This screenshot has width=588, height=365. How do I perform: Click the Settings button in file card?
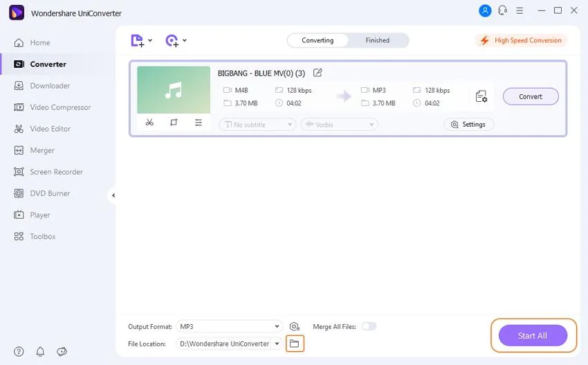(469, 124)
